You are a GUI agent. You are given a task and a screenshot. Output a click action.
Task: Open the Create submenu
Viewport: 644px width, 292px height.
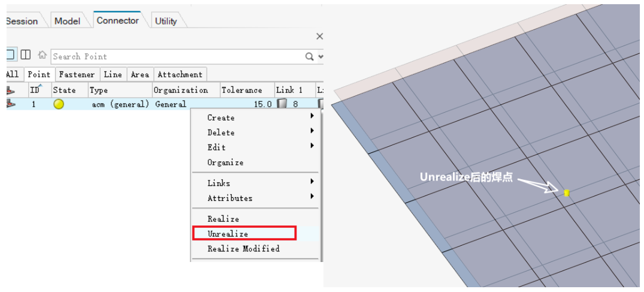[255, 118]
